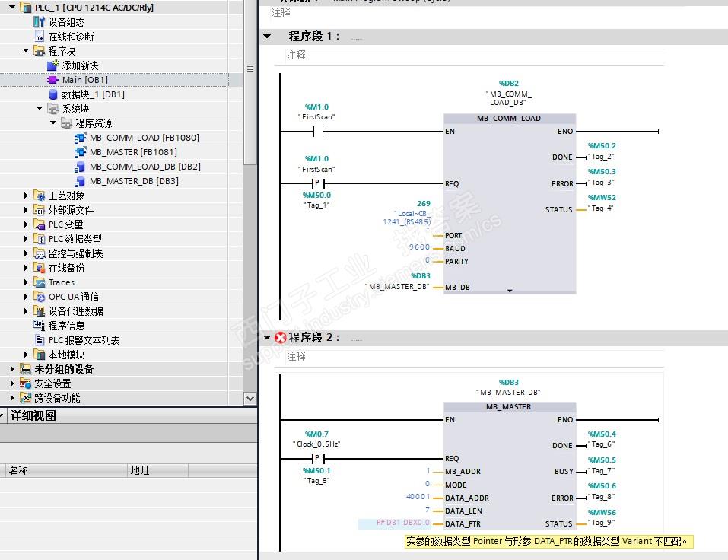
Task: Expand MB_COMM_LOAD block bottom arrow
Action: [510, 291]
